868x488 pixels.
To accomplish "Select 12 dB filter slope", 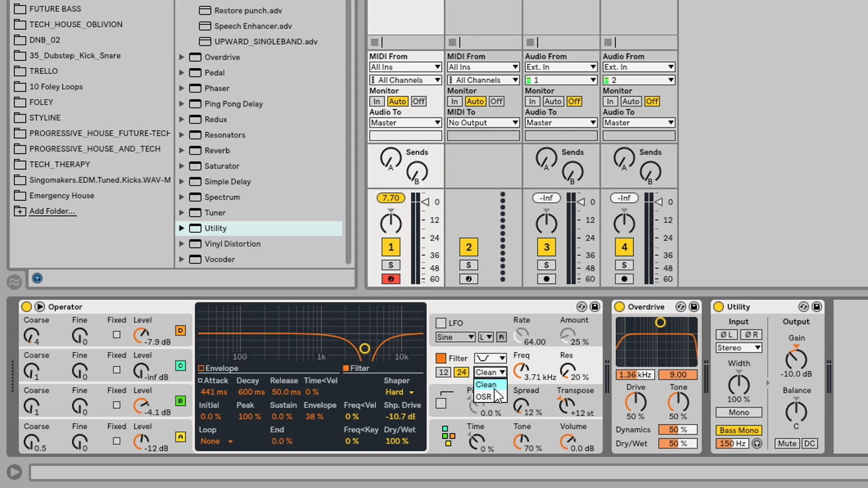I will (443, 372).
